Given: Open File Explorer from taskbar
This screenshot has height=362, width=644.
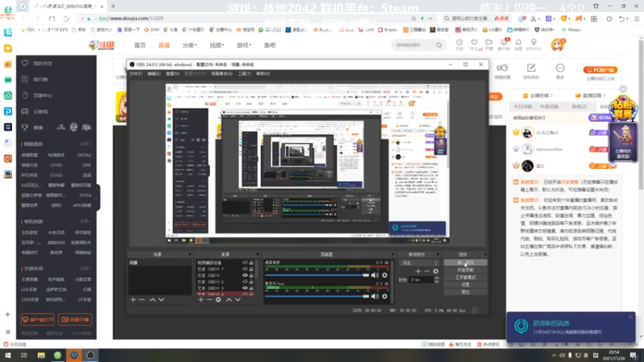Looking at the screenshot, I should (41, 356).
